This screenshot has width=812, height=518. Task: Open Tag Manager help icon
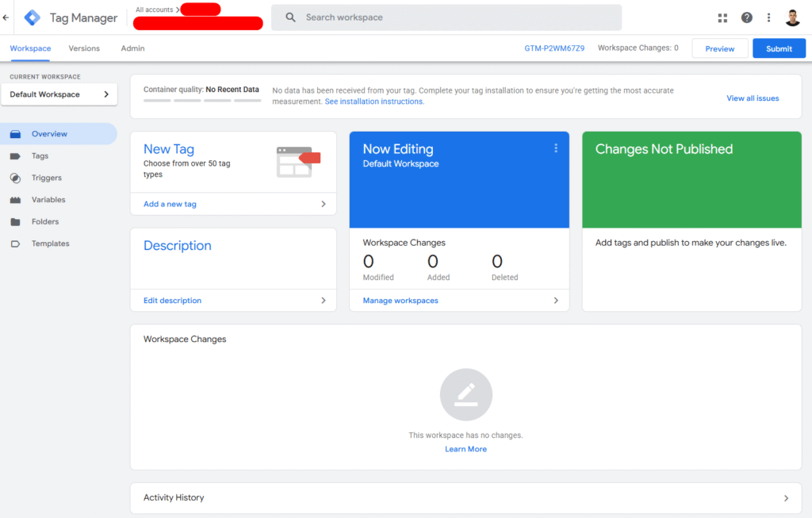746,17
